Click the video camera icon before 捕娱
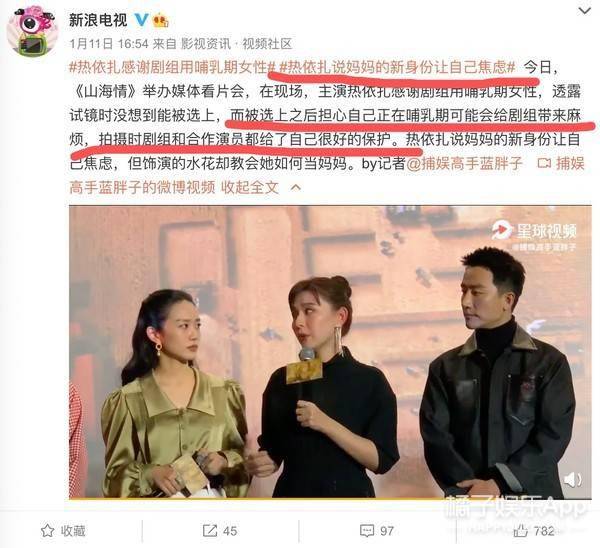 point(544,163)
